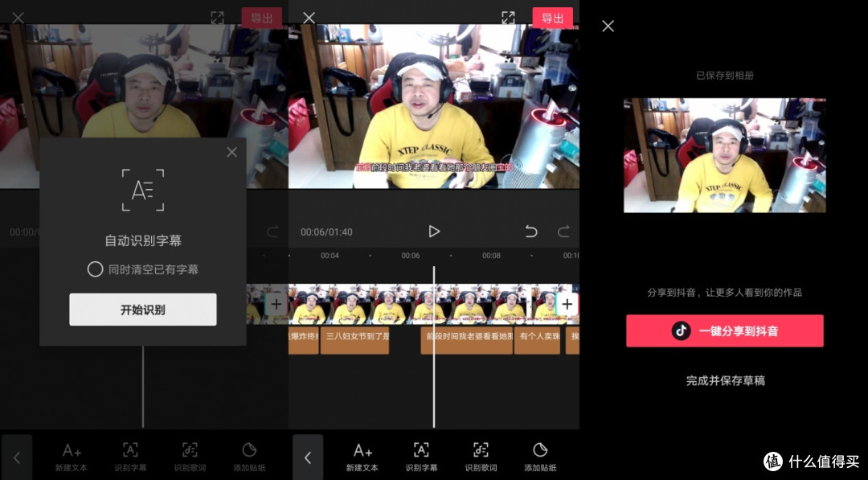Toggle fullscreen preview icon in left editor
The image size is (868, 480).
tap(218, 18)
